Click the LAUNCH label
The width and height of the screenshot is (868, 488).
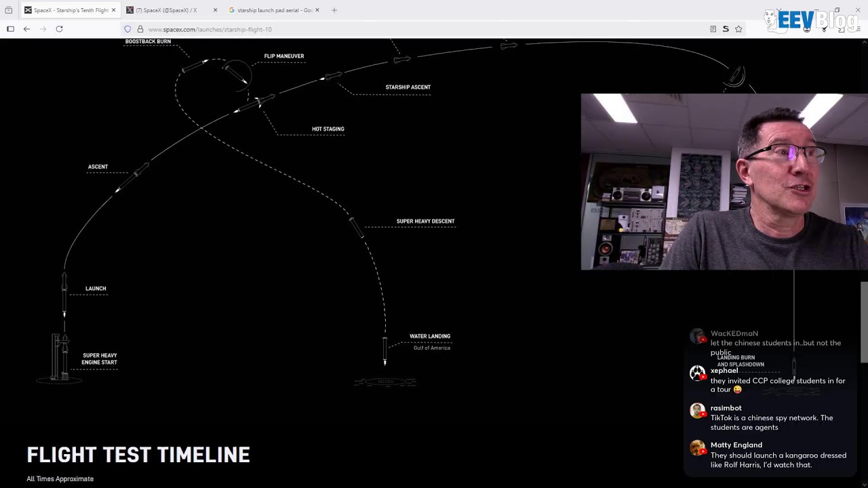click(x=96, y=289)
